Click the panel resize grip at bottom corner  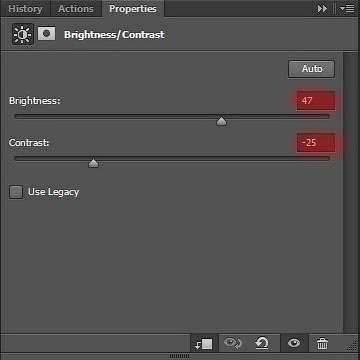click(352, 346)
